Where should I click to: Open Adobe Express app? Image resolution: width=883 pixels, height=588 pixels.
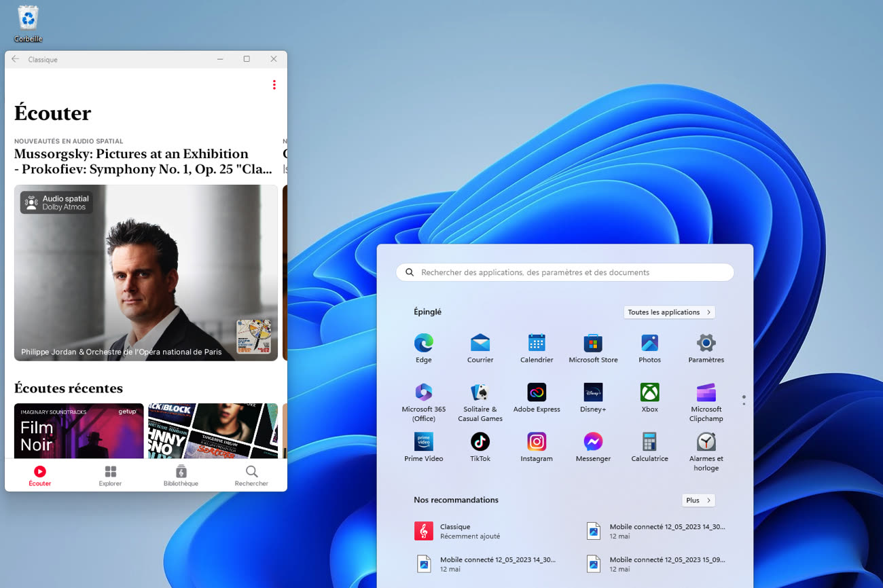537,398
